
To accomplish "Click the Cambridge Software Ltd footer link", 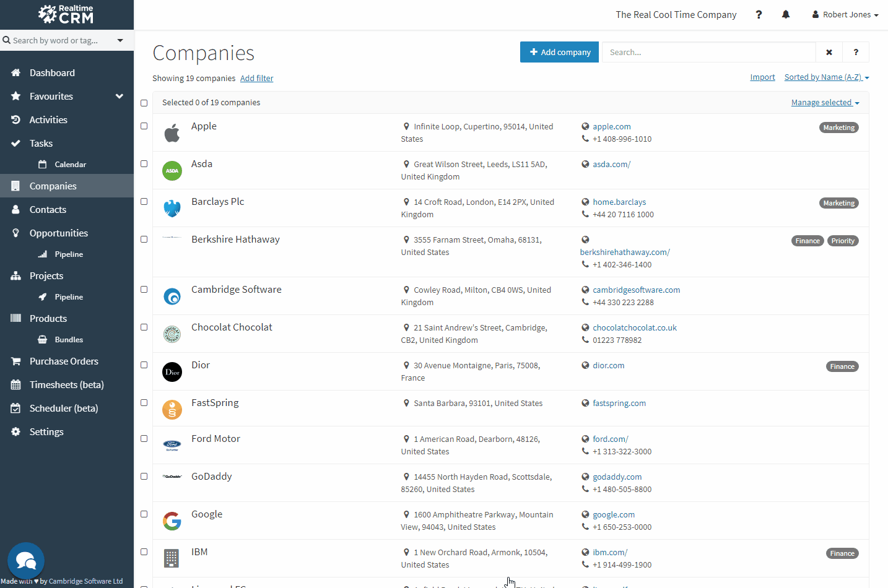I will click(85, 581).
